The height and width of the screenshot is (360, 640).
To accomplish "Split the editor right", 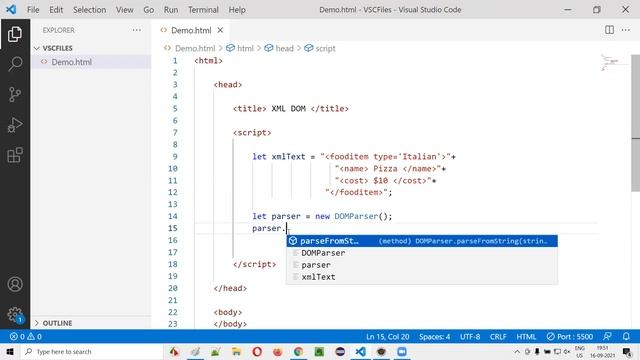I will coord(609,30).
